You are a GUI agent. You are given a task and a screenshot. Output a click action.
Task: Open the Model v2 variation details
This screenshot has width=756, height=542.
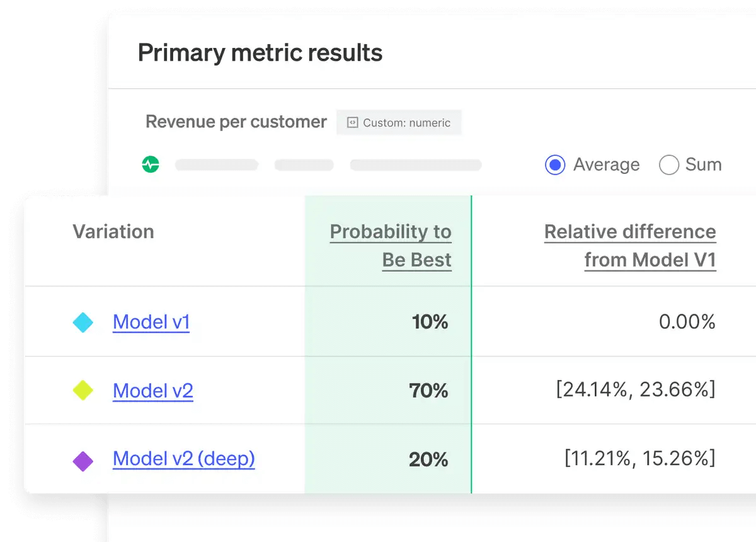coord(152,390)
